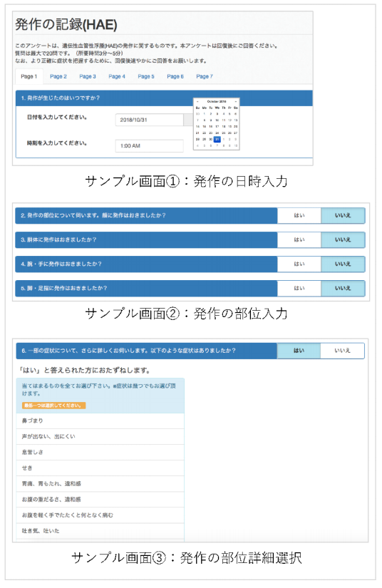Click the time field showing 1:00 AM
Screen dimensions: 382x588
pos(149,146)
